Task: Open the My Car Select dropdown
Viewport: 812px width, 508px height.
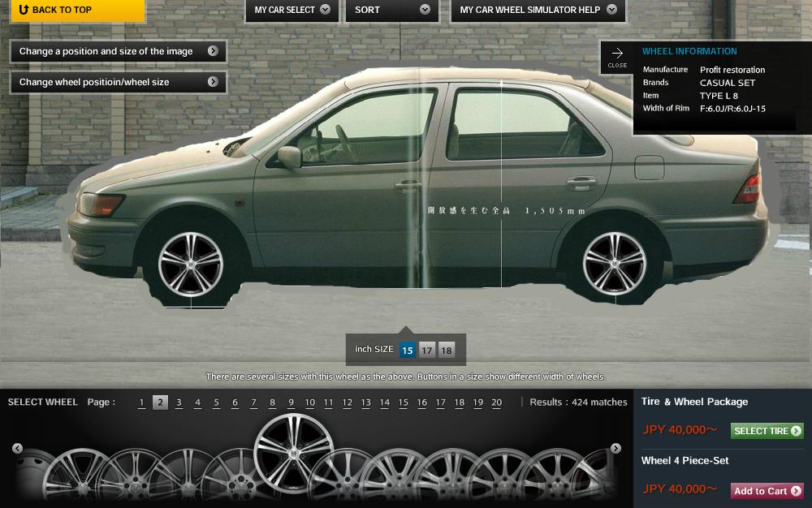Action: [x=292, y=10]
